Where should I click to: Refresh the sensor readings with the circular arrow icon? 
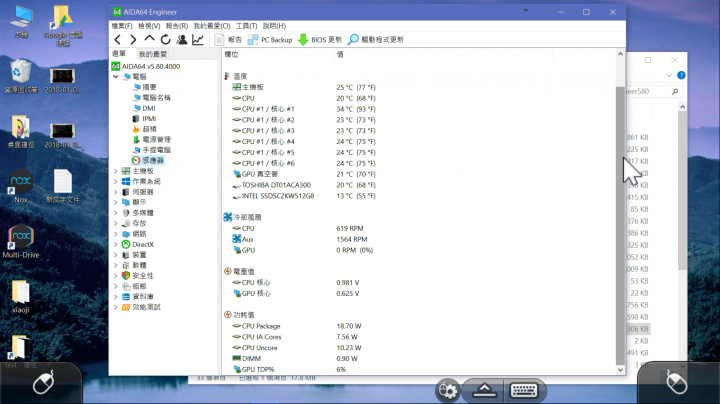pos(165,39)
